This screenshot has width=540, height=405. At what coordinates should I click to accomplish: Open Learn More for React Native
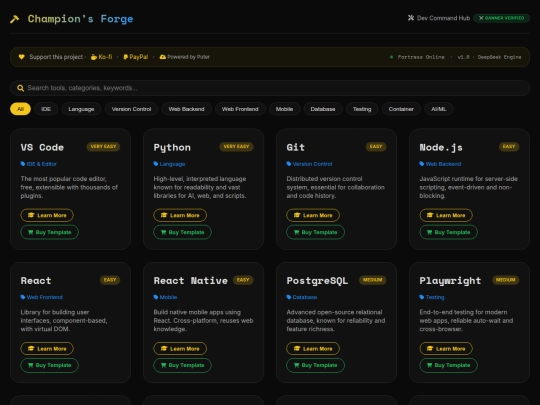(x=180, y=349)
